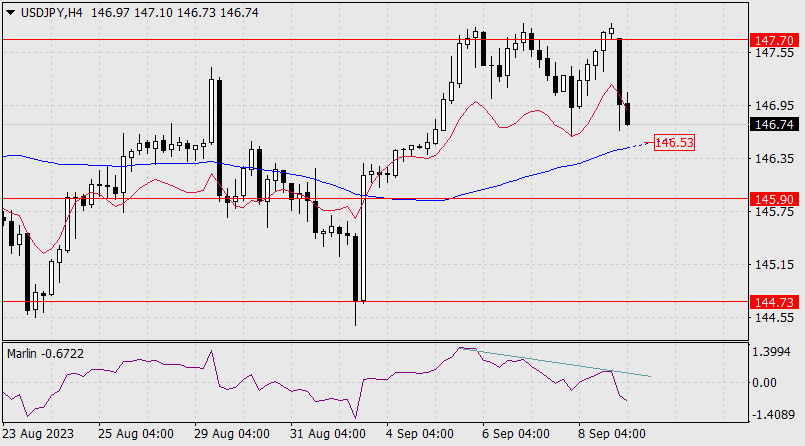The height and width of the screenshot is (446, 805).
Task: Click the OHLC values 146.97 147.10 146.73 146.74
Action: [x=175, y=13]
